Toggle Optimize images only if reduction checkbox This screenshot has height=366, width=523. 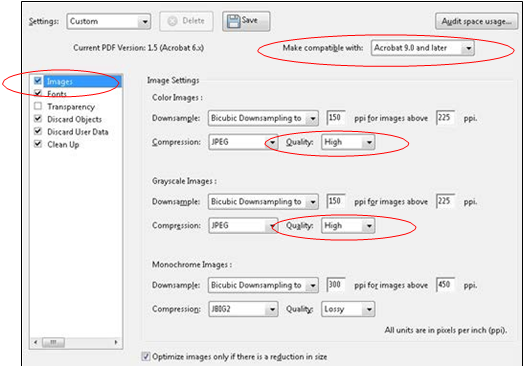[x=145, y=357]
